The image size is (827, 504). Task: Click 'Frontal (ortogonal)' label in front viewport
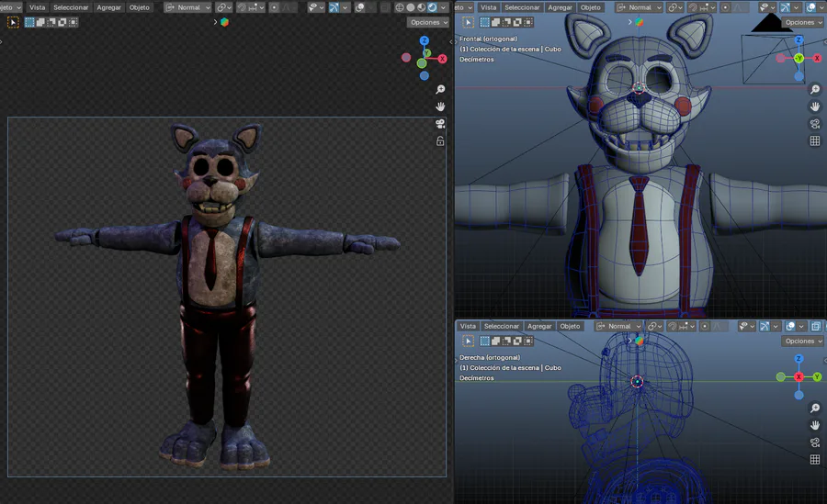click(x=489, y=39)
